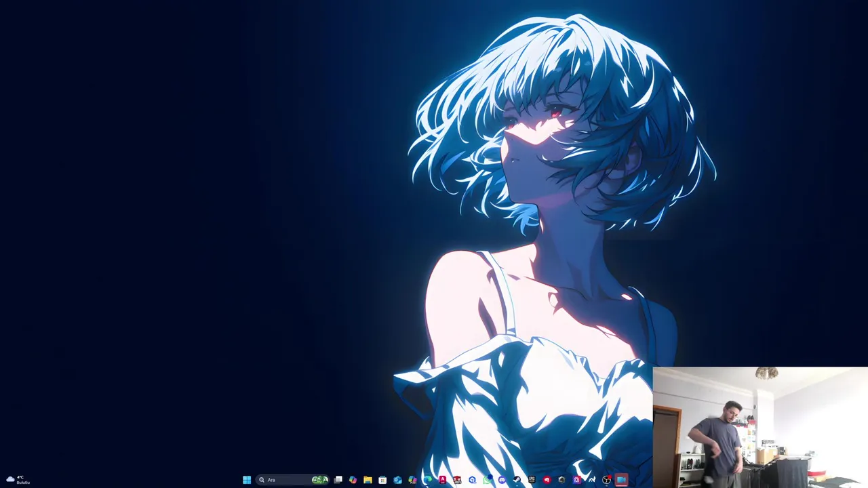Launch Steam from the taskbar
868x488 pixels.
[517, 480]
